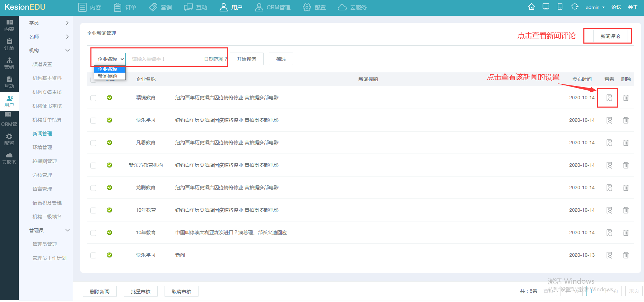Choose 新闻标题 option in dropdown list
The height and width of the screenshot is (302, 644).
[110, 76]
